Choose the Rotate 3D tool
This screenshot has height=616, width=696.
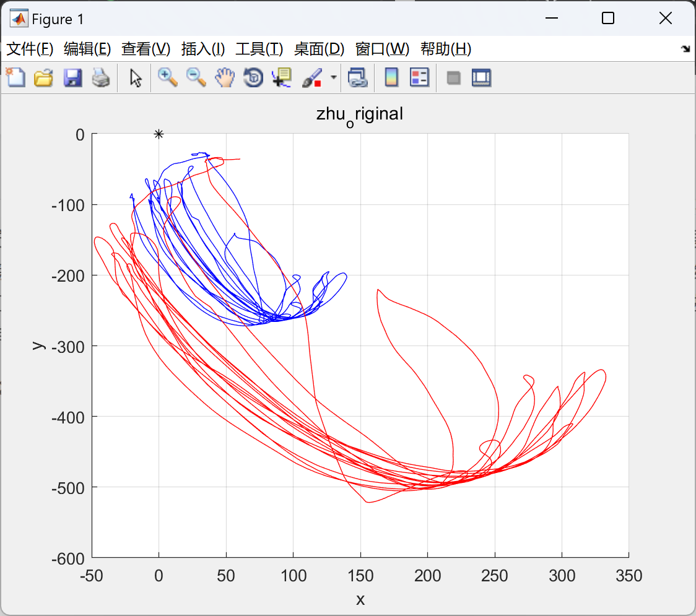253,77
